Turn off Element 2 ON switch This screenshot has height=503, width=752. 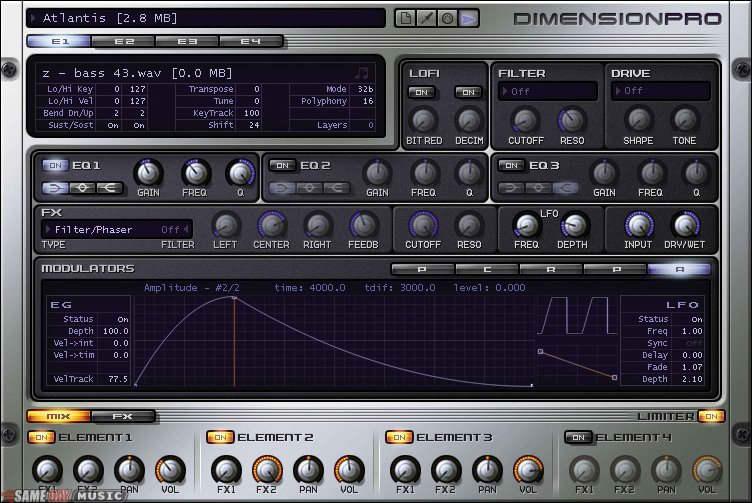[220, 437]
